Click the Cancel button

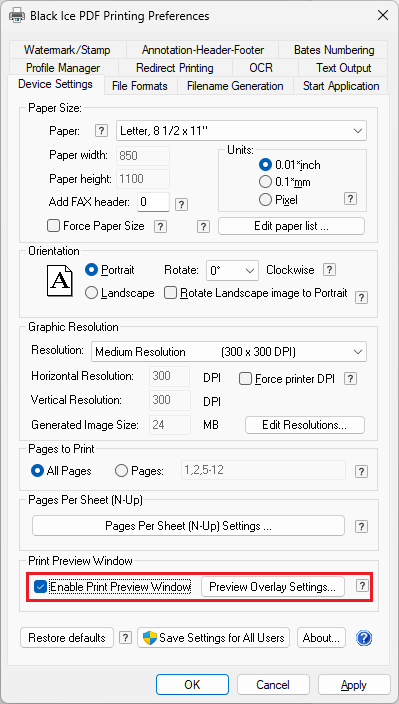[273, 685]
